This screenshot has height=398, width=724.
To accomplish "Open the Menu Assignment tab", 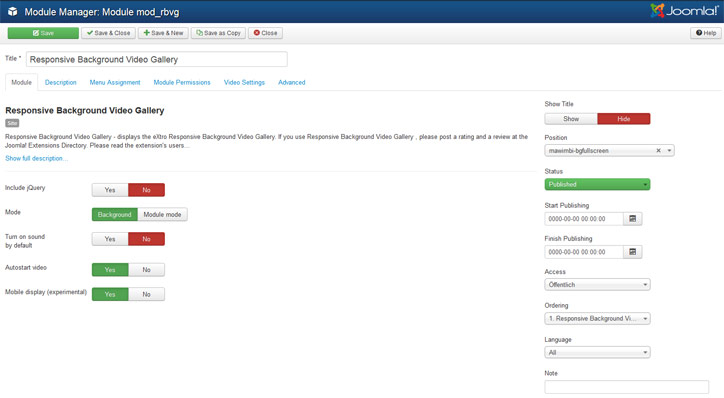I will 115,82.
